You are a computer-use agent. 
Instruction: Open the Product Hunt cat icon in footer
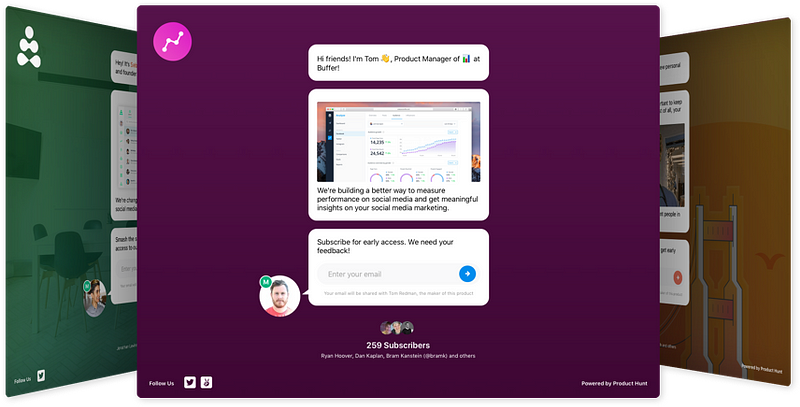click(x=206, y=382)
